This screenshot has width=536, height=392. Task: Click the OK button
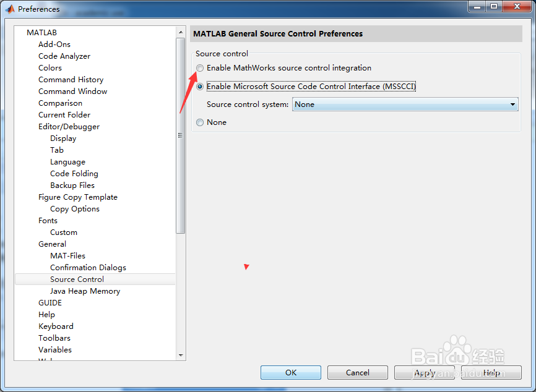290,373
